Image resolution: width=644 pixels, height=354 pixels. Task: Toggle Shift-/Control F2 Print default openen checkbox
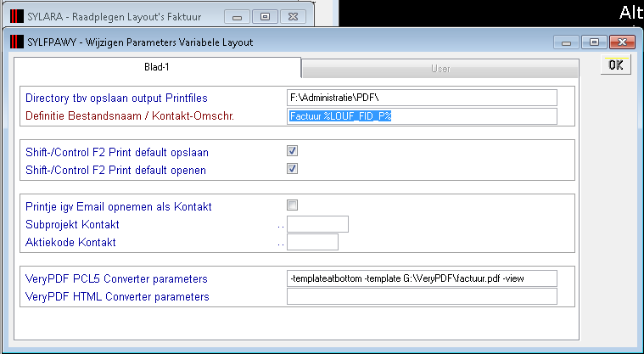coord(293,169)
